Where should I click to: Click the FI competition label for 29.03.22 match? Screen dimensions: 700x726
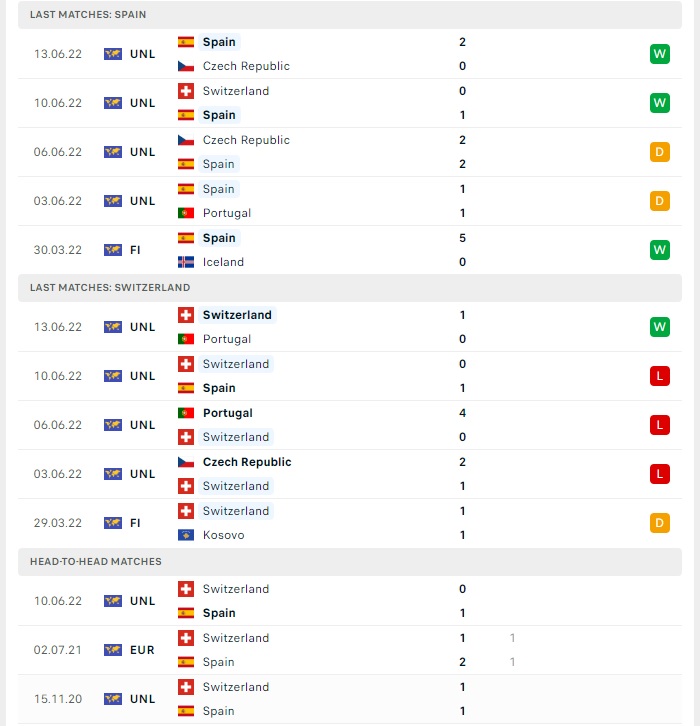click(135, 523)
